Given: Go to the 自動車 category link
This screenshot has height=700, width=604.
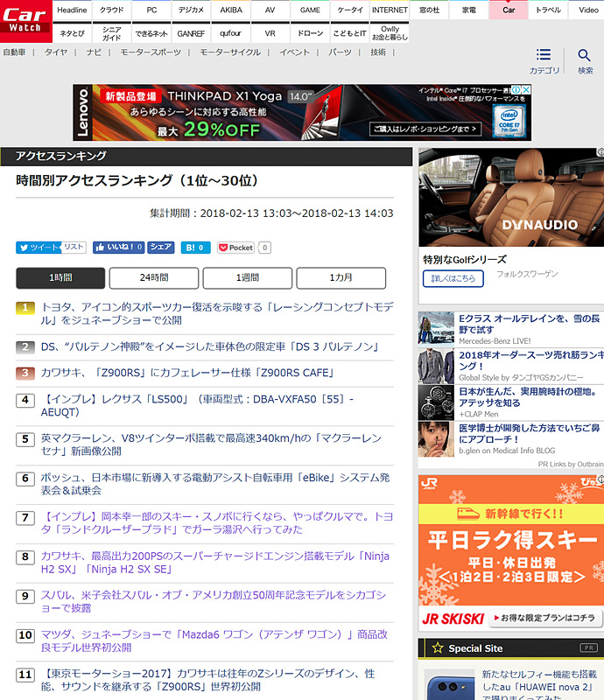Looking at the screenshot, I should click(x=14, y=52).
